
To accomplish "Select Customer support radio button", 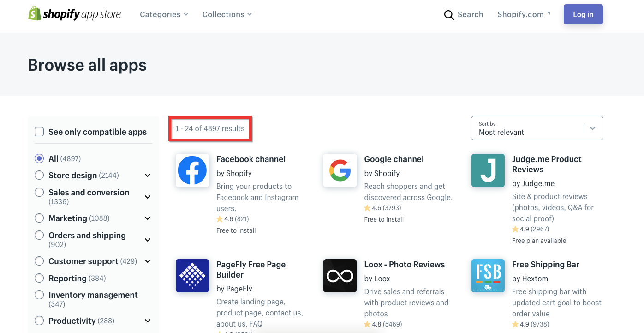I will point(39,261).
